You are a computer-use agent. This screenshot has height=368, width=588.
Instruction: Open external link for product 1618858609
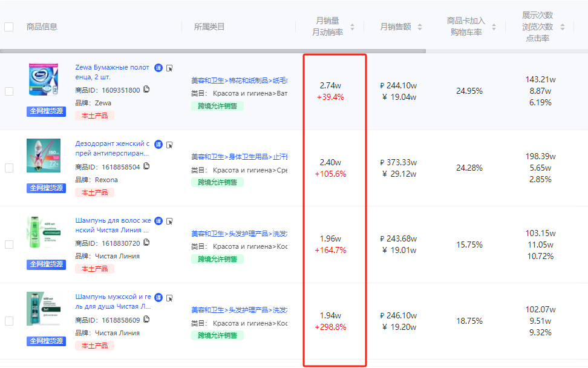(169, 298)
